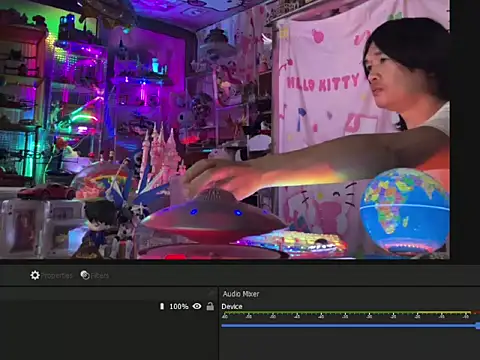Click empty area below the source list
The width and height of the screenshot is (480, 360).
point(109,336)
